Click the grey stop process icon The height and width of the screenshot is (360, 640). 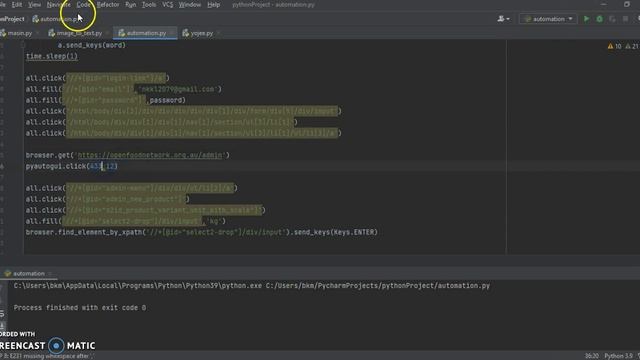coord(625,19)
